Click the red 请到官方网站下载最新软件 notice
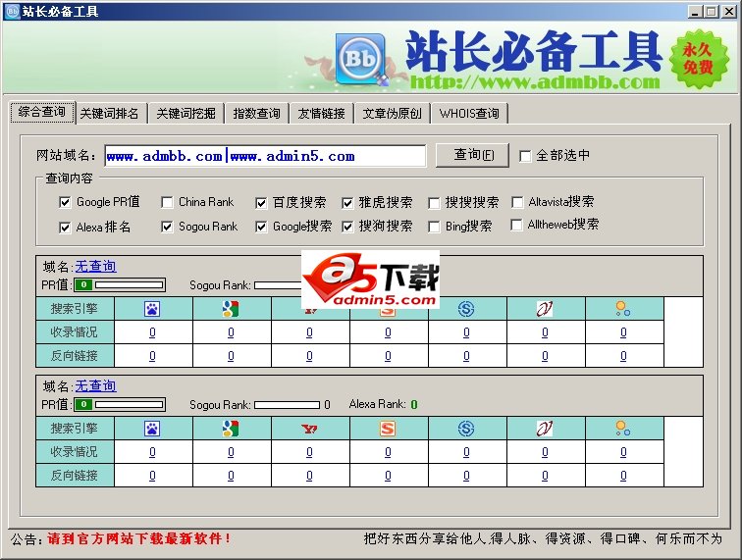Image resolution: width=742 pixels, height=560 pixels. click(138, 538)
